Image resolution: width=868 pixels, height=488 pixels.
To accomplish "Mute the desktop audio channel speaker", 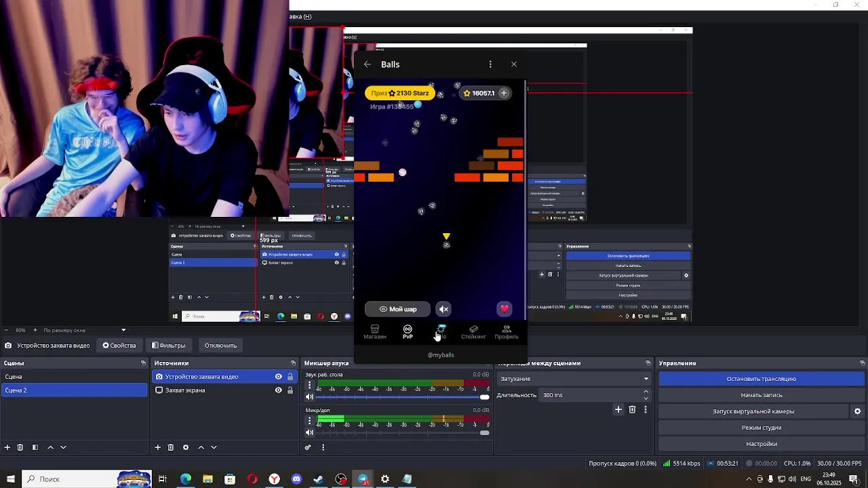I will (x=310, y=396).
